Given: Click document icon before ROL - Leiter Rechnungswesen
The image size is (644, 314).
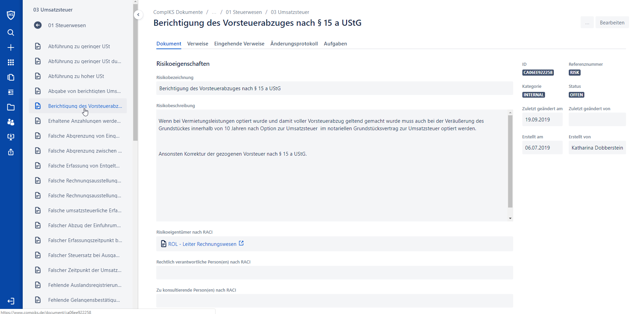Looking at the screenshot, I should pos(164,244).
